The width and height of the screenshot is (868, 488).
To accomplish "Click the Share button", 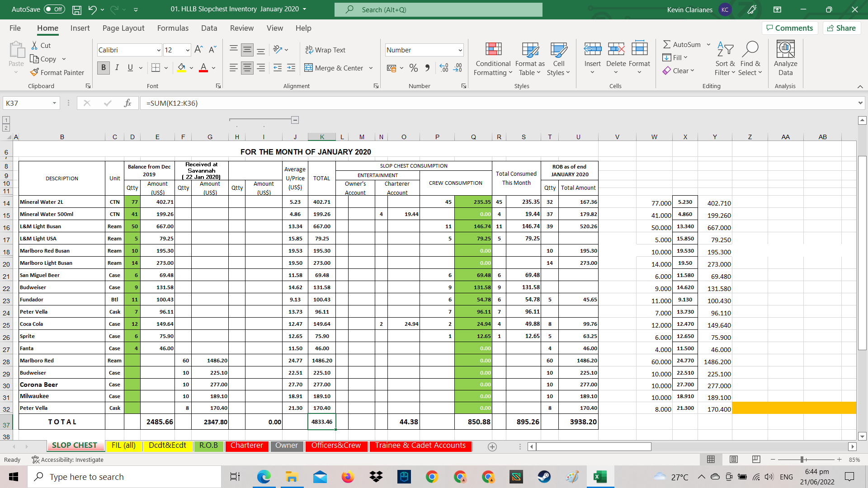I will coord(841,28).
